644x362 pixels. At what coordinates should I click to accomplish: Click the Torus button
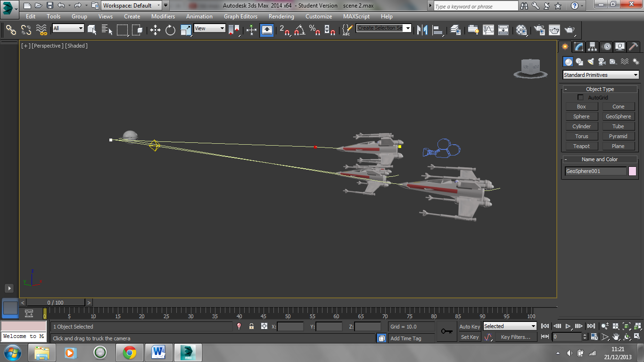point(581,136)
